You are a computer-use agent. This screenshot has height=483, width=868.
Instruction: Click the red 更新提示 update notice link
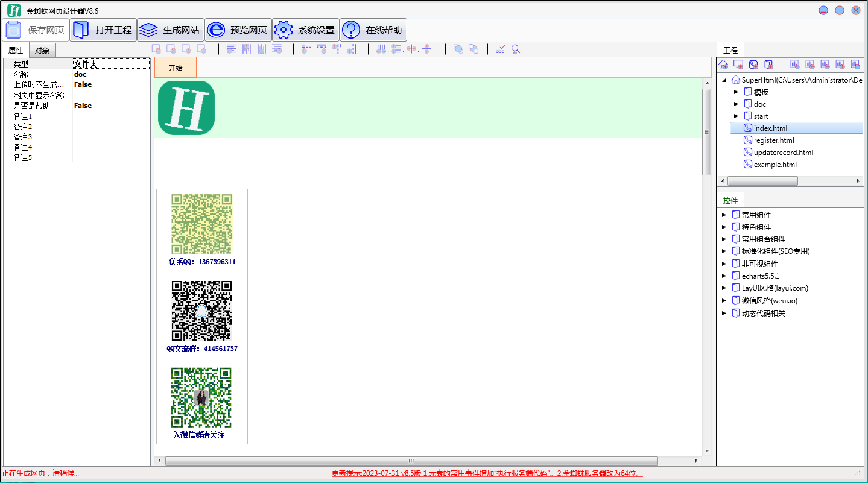[487, 473]
